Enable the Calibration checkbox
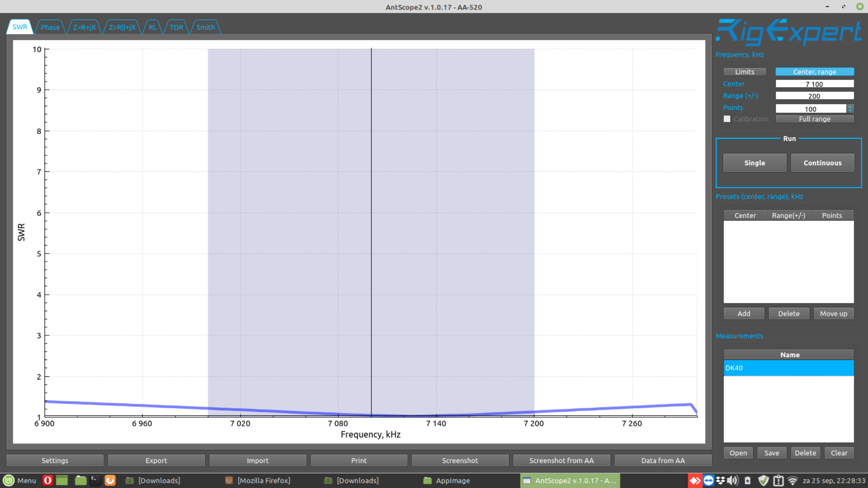The height and width of the screenshot is (488, 868). point(727,119)
